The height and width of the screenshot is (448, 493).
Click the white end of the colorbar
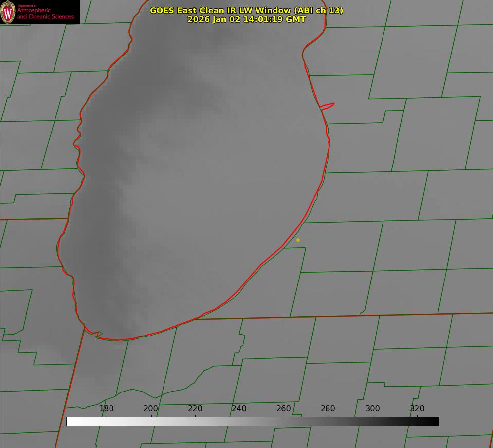70,421
